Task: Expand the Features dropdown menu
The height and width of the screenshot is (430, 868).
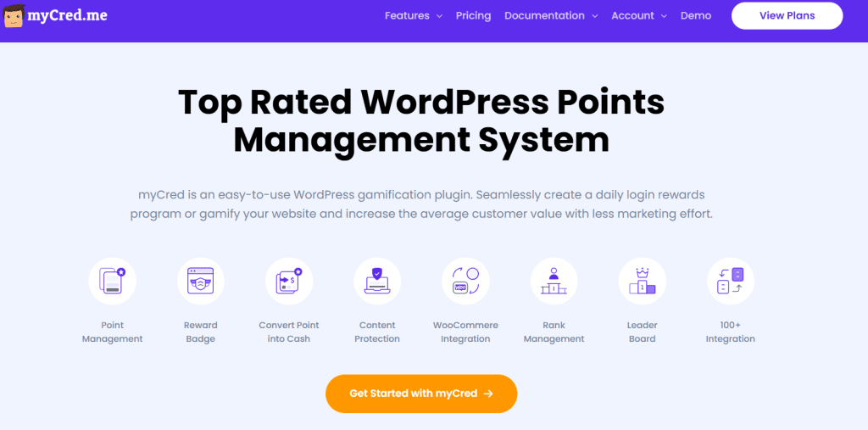Action: coord(413,15)
